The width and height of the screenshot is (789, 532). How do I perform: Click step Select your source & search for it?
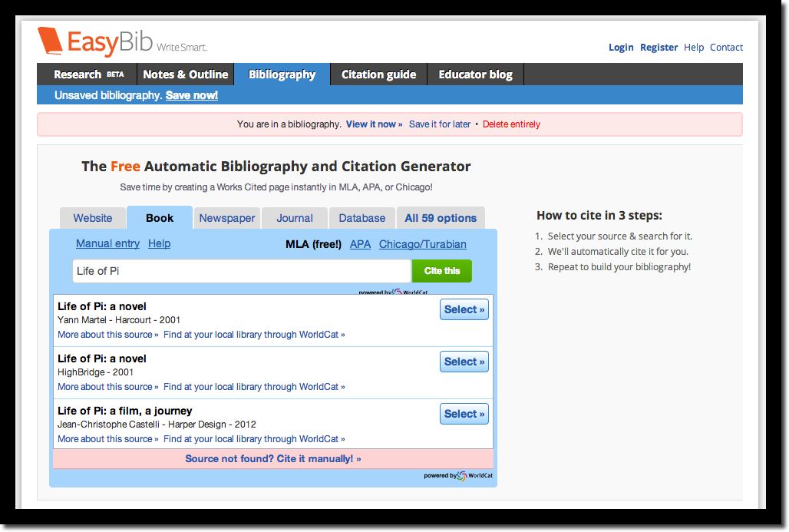pos(620,236)
